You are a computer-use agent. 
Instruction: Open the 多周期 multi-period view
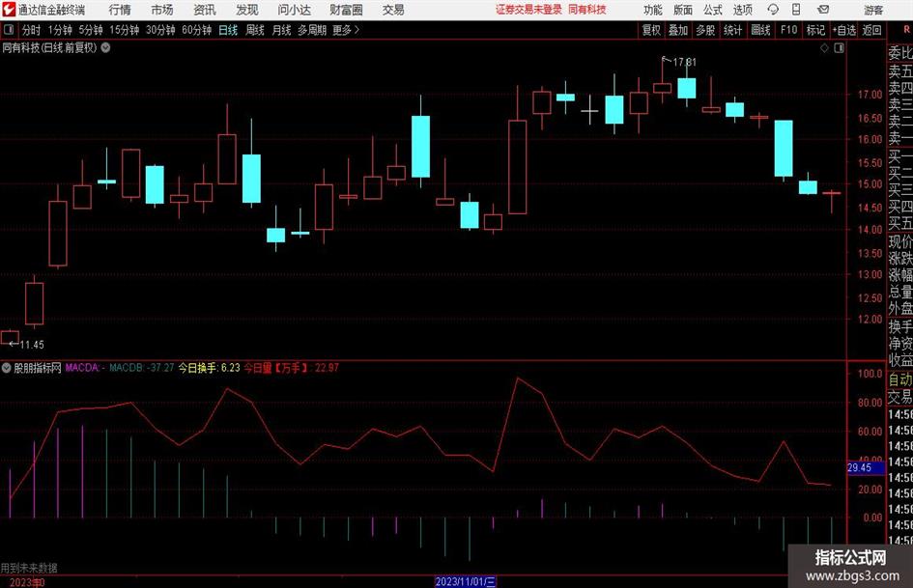[312, 30]
